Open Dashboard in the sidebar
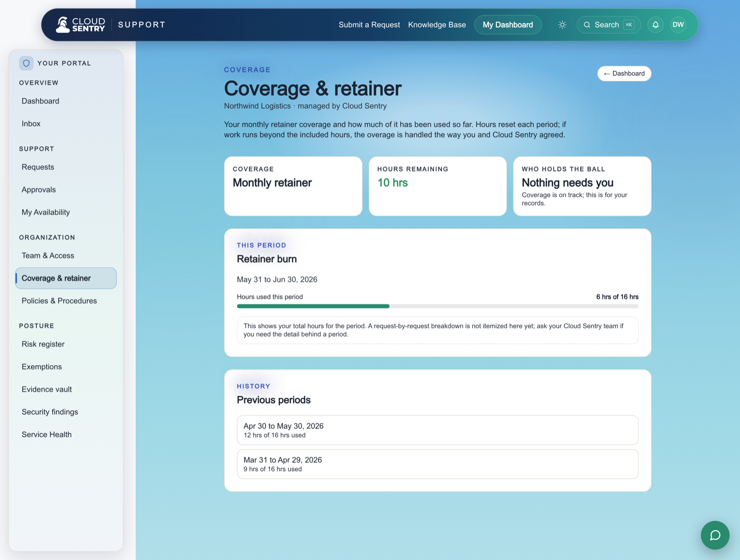740x560 pixels. [66, 101]
